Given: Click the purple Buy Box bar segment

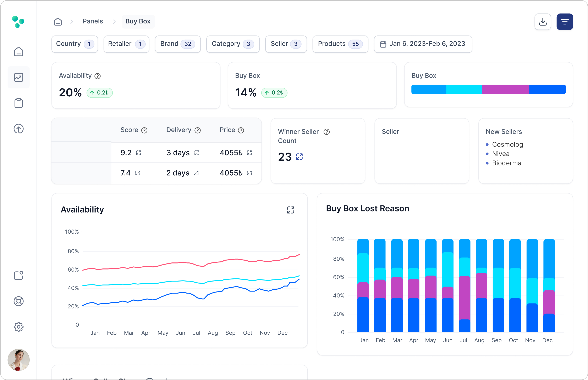Looking at the screenshot, I should tap(505, 89).
